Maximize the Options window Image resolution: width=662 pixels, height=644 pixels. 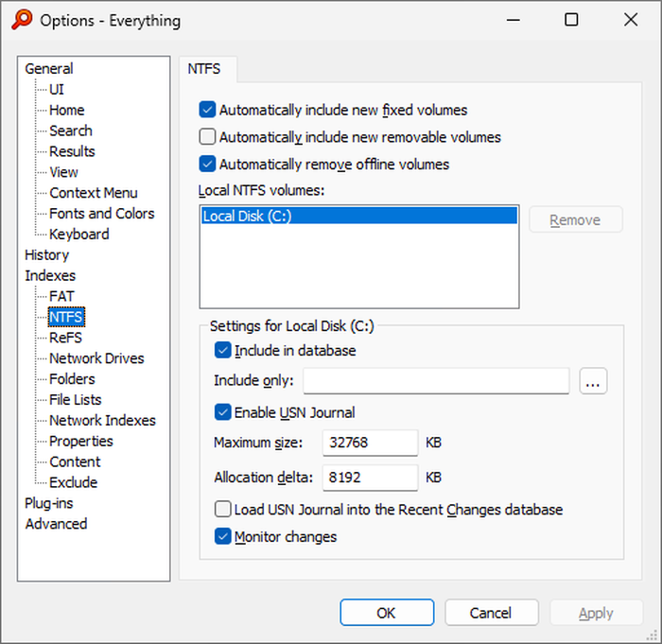(x=571, y=20)
